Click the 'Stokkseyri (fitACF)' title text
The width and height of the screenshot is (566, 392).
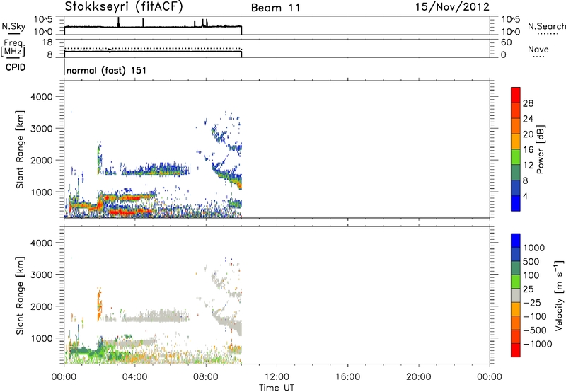click(124, 7)
